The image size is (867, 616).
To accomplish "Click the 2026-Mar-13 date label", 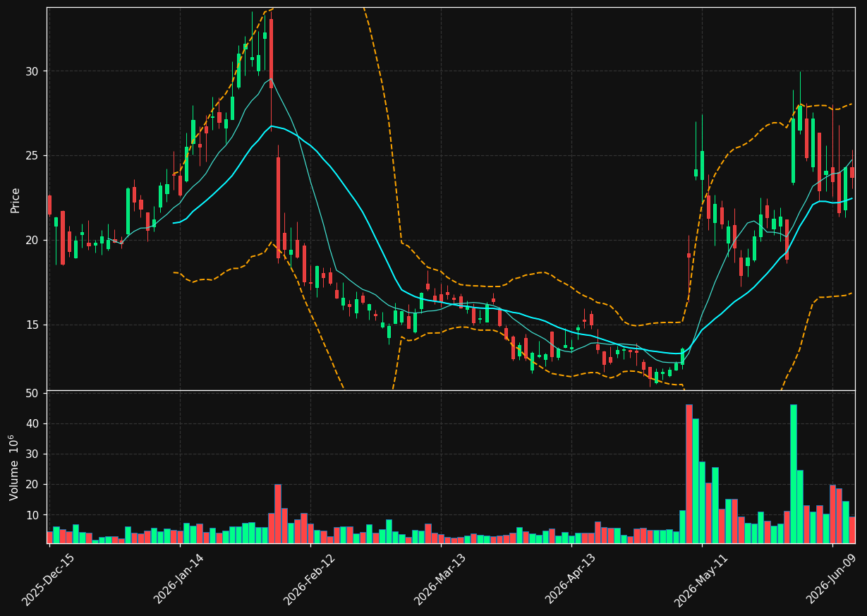I will 440,579.
